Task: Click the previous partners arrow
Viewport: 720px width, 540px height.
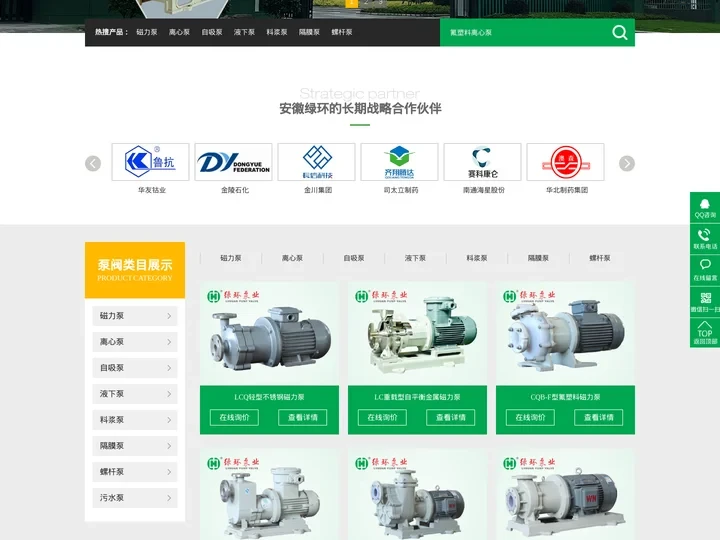Action: (x=93, y=163)
